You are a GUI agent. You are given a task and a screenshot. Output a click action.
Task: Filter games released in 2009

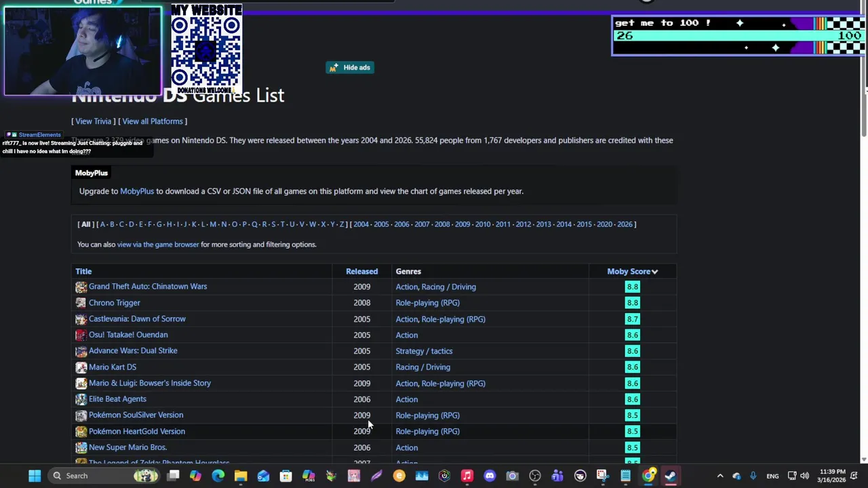[x=462, y=224]
